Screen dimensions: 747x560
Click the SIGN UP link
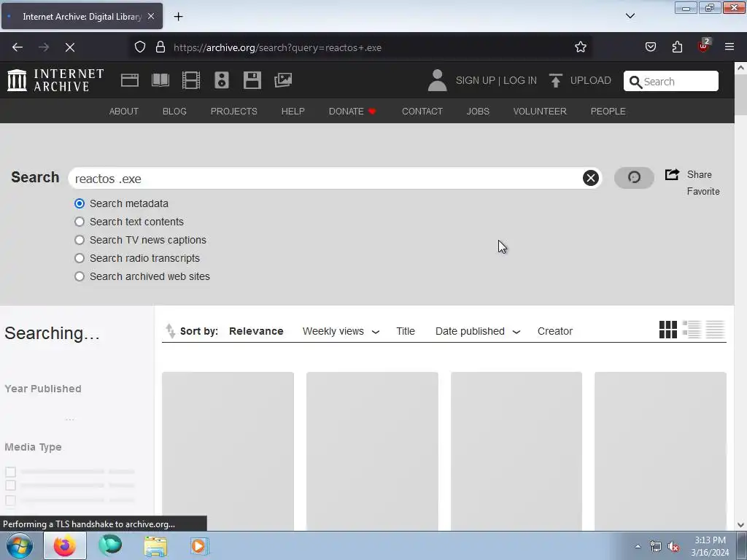point(476,80)
